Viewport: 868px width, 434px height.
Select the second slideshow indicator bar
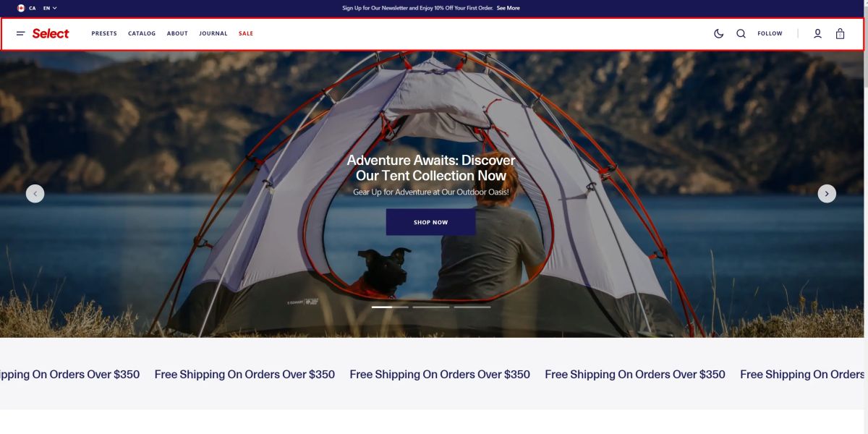pos(431,307)
